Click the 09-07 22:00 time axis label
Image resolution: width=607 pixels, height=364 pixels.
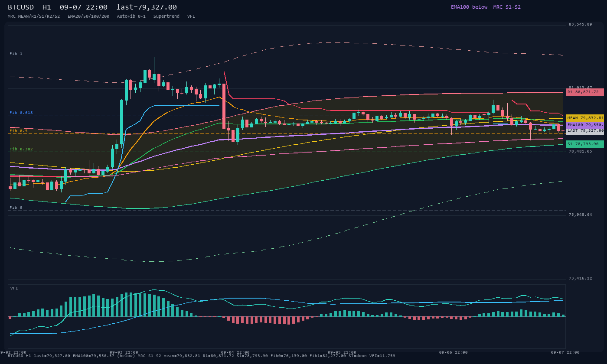565,352
